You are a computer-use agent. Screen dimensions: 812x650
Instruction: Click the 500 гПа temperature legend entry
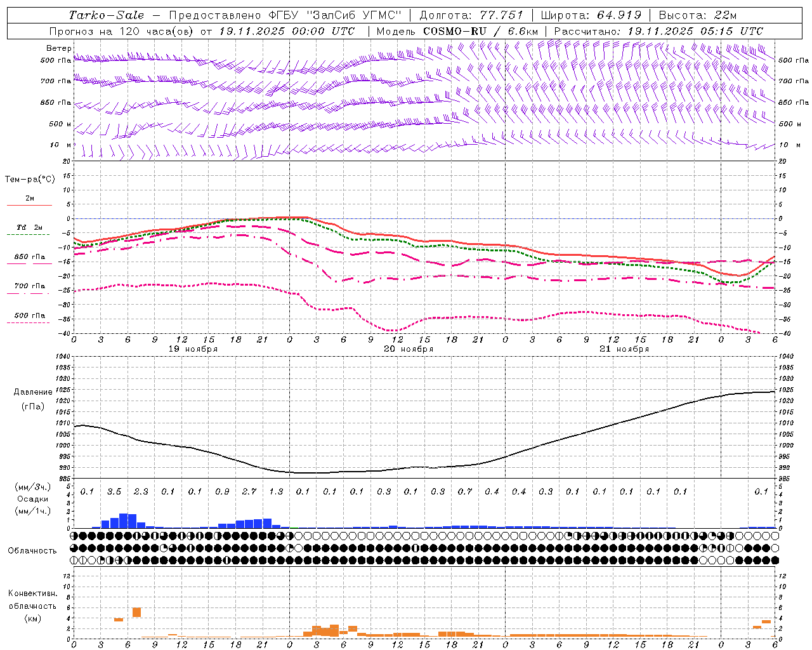pos(29,315)
